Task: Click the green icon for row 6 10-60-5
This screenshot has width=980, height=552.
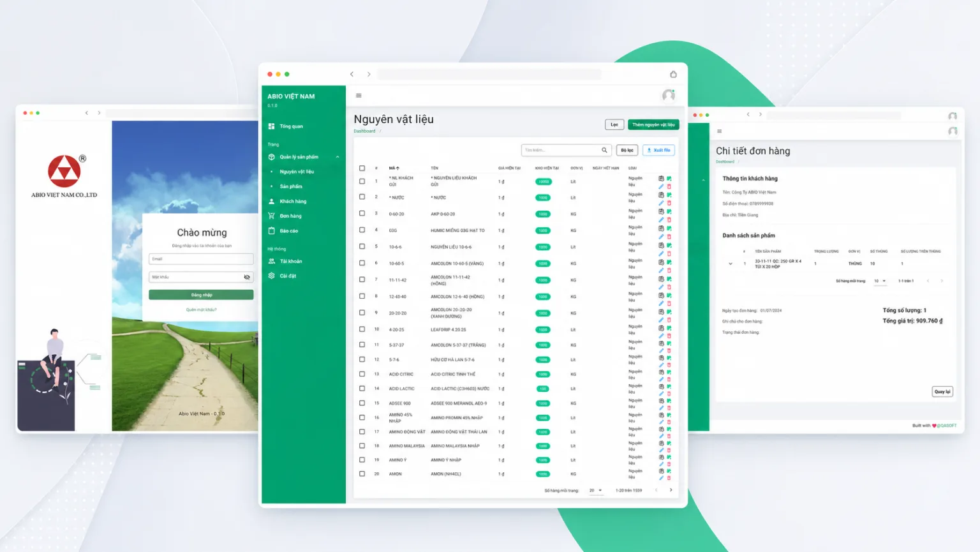Action: coord(669,262)
